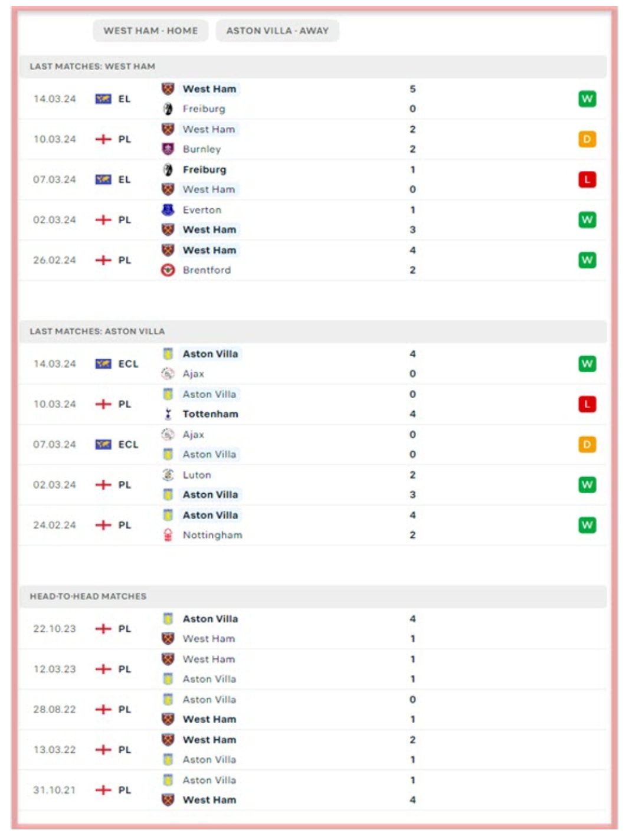
Task: Click the Tottenham club crest icon
Action: pyautogui.click(x=168, y=414)
